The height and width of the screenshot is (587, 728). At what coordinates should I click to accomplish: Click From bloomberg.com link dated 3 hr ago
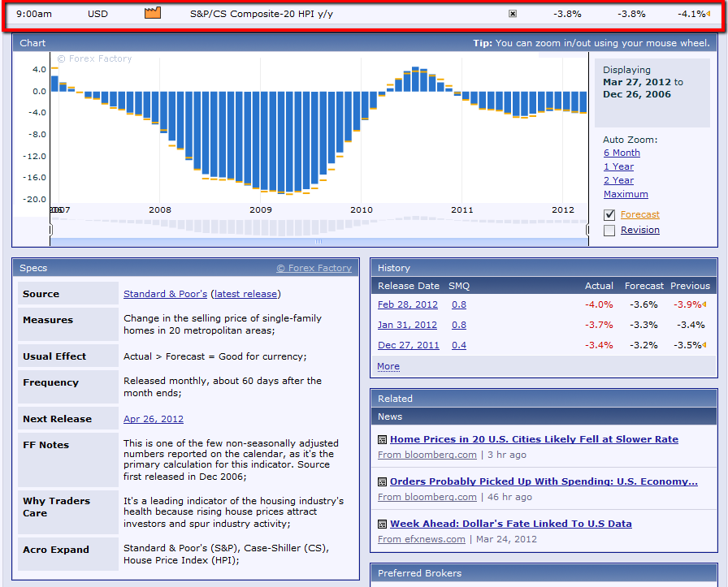pos(427,455)
